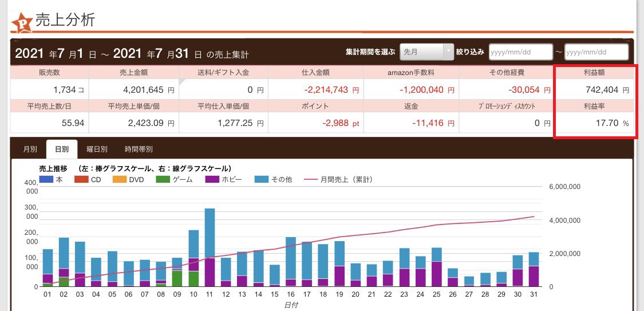
Task: Click the star P logo icon
Action: tap(22, 22)
